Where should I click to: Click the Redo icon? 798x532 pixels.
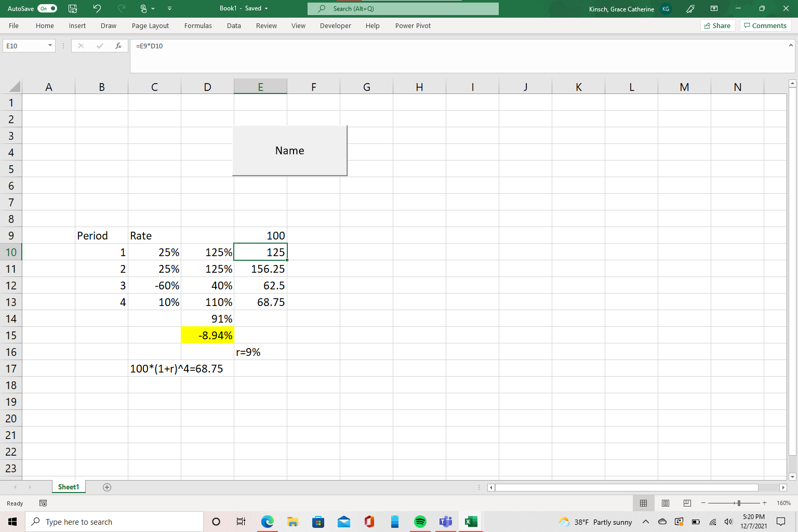point(121,8)
